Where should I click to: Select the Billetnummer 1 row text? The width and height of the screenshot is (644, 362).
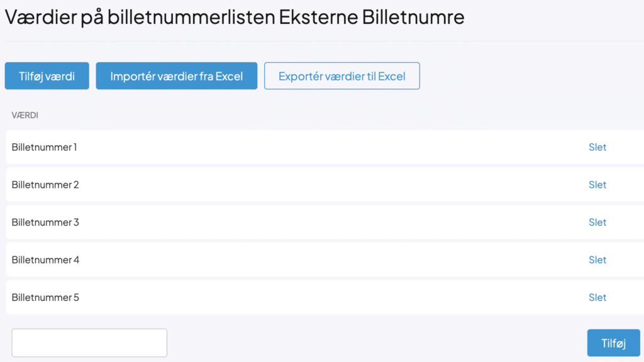tap(44, 147)
